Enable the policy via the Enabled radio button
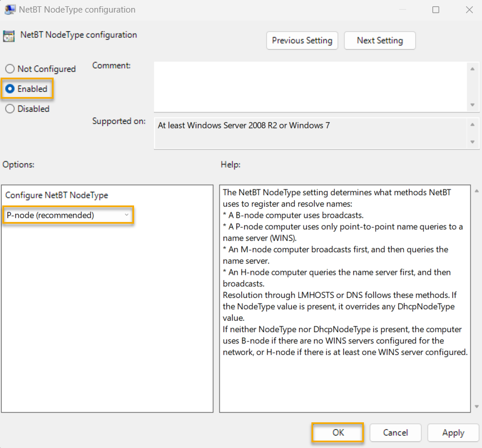This screenshot has width=482, height=448. click(9, 89)
